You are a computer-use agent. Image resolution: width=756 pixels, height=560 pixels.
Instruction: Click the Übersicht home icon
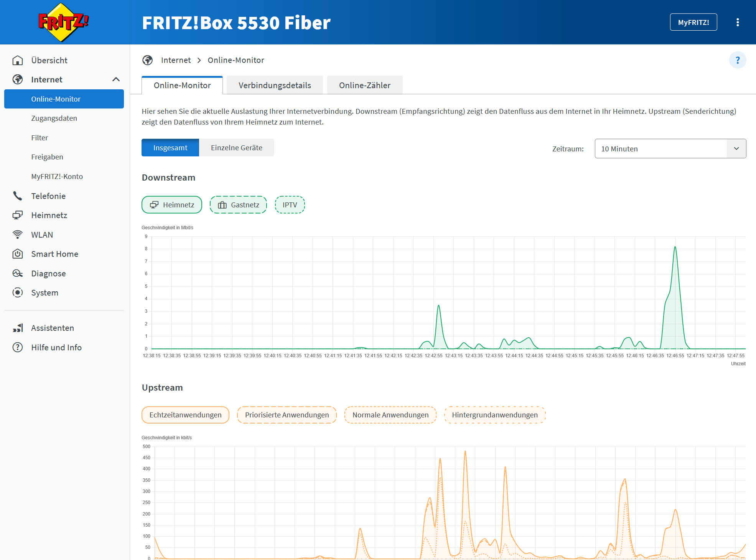pyautogui.click(x=18, y=60)
